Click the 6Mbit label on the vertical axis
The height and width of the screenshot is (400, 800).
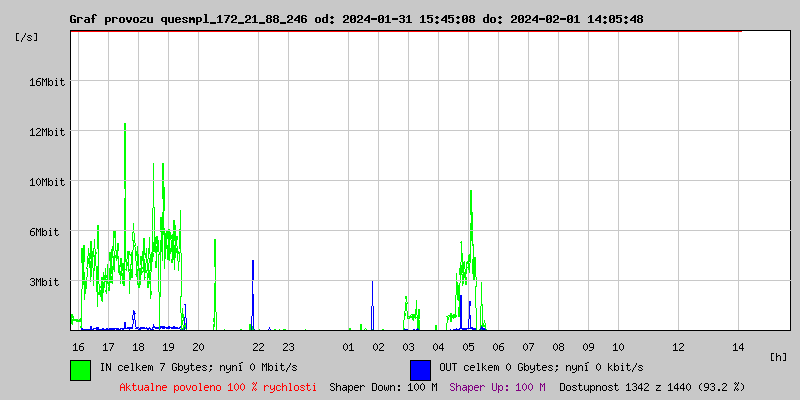[x=44, y=232]
